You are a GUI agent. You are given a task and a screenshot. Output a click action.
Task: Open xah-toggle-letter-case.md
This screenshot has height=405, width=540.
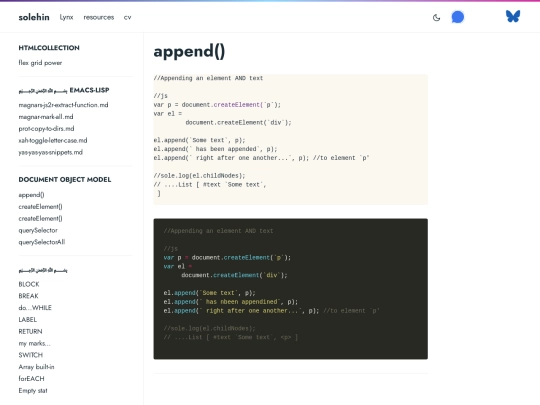tap(53, 140)
